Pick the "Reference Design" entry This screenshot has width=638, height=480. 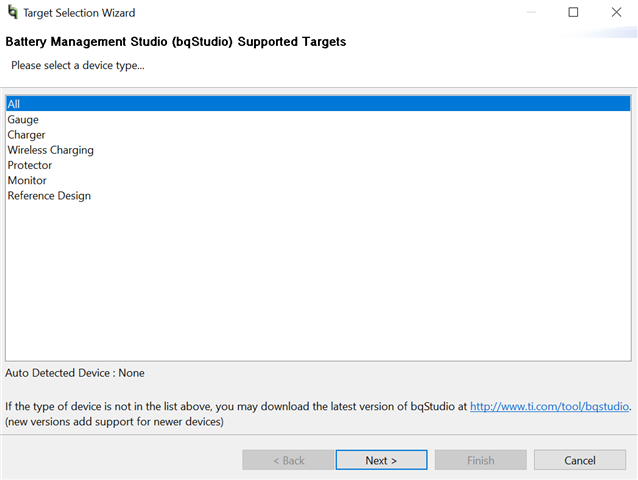point(49,196)
